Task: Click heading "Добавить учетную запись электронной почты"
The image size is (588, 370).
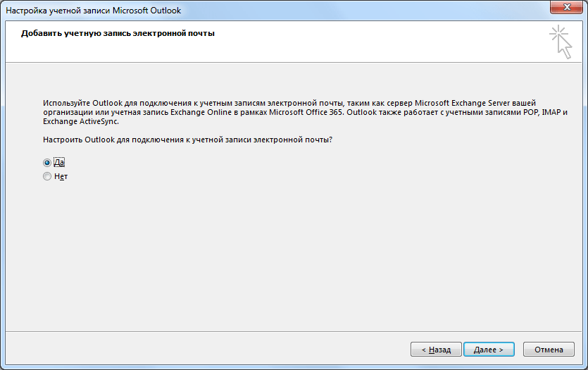Action: [118, 33]
